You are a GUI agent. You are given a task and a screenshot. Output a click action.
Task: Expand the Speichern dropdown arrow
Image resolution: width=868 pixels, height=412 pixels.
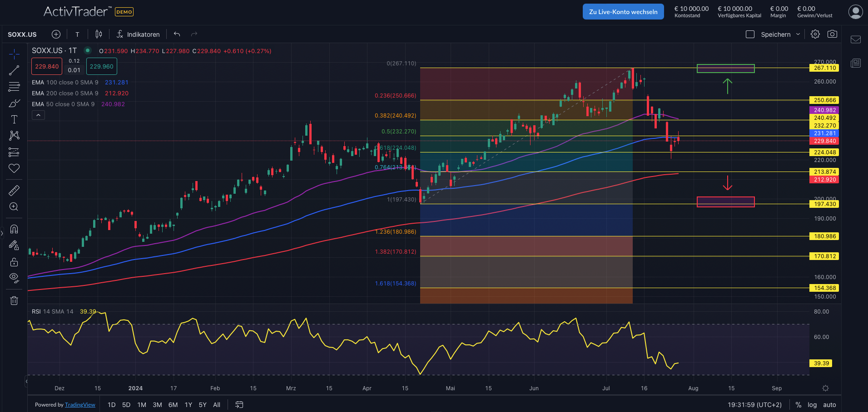coord(798,34)
